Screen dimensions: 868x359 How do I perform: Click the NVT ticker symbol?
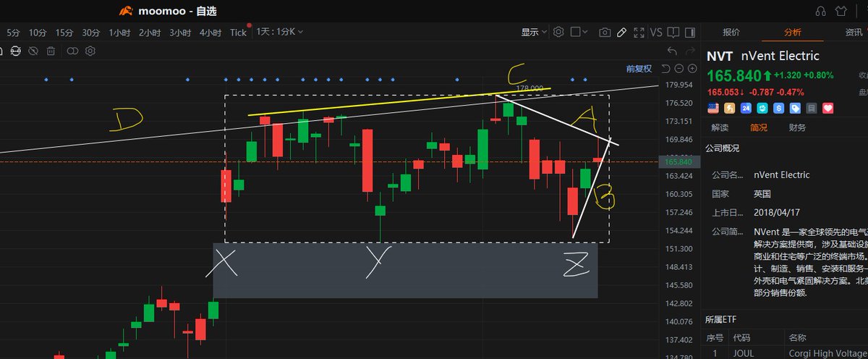720,56
